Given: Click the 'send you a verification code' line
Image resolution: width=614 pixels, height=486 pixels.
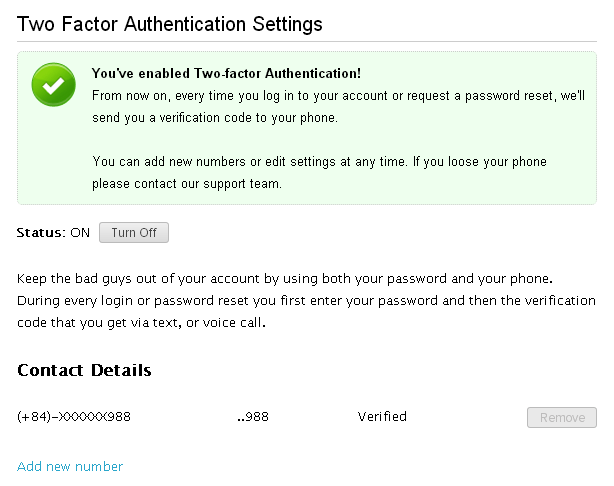Looking at the screenshot, I should pos(215,117).
